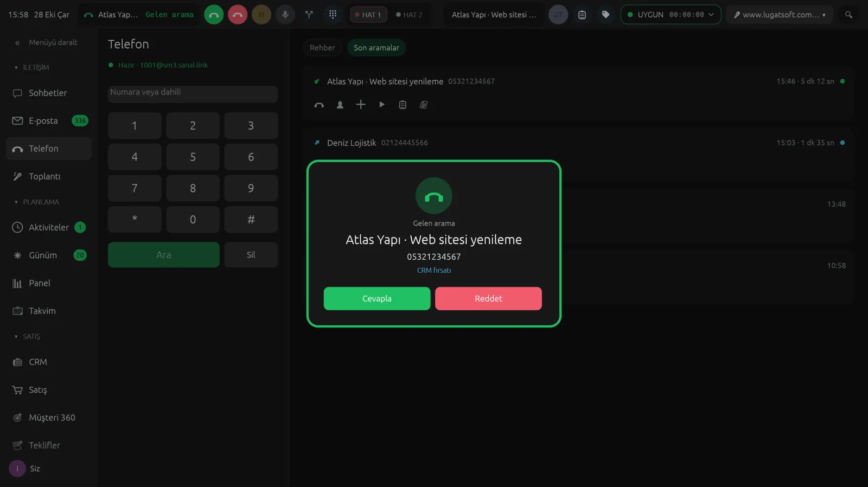The image size is (868, 487).
Task: Toggle microphone mute in top bar
Action: click(285, 15)
